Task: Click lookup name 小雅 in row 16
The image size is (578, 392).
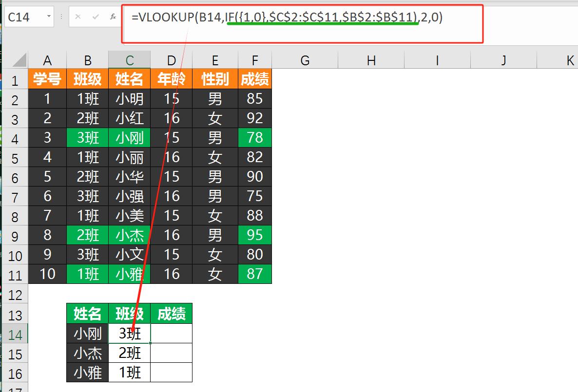Action: coord(87,373)
